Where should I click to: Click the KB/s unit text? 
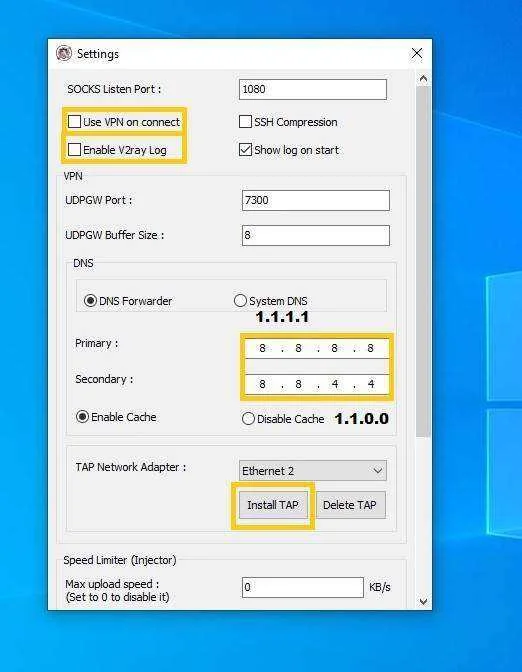coord(380,587)
